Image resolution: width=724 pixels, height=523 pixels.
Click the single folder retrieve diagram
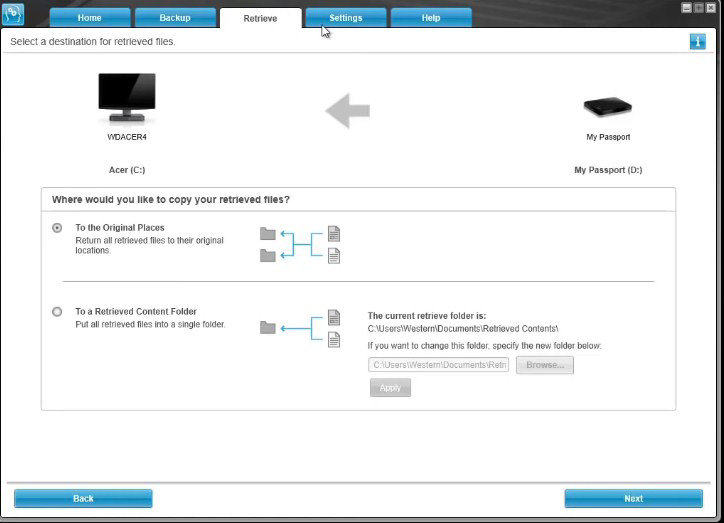[300, 328]
